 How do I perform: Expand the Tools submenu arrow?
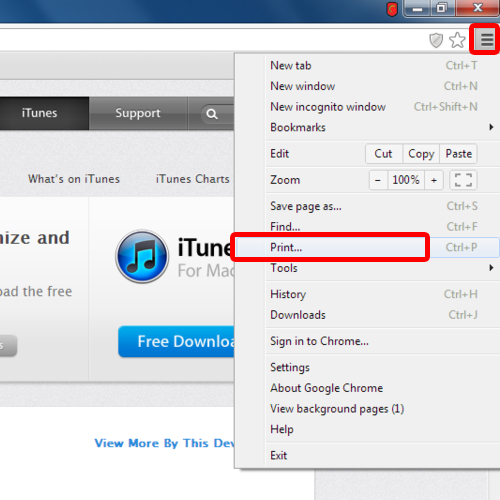491,268
